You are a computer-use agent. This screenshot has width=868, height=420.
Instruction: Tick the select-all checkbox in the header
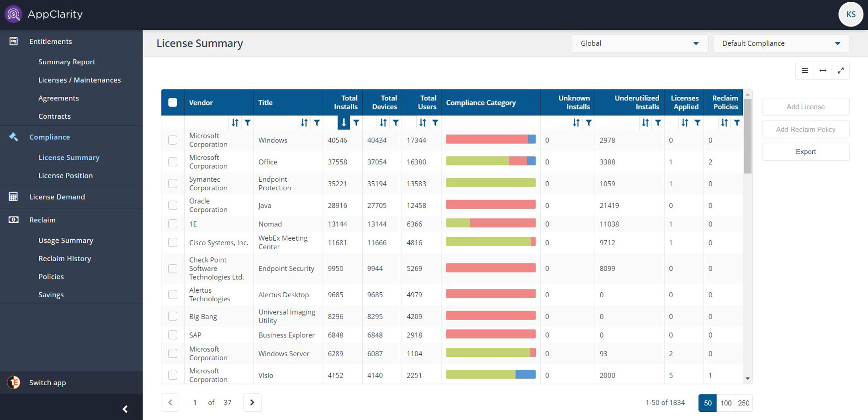pos(173,102)
